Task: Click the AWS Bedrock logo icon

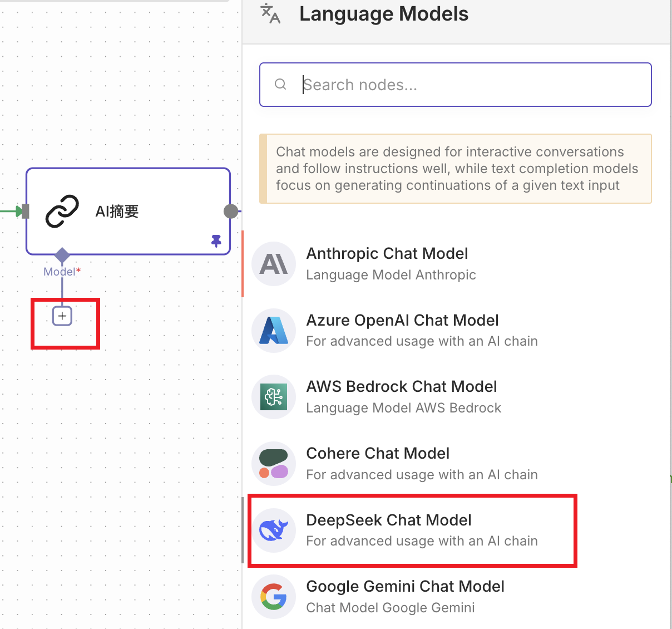Action: (274, 397)
